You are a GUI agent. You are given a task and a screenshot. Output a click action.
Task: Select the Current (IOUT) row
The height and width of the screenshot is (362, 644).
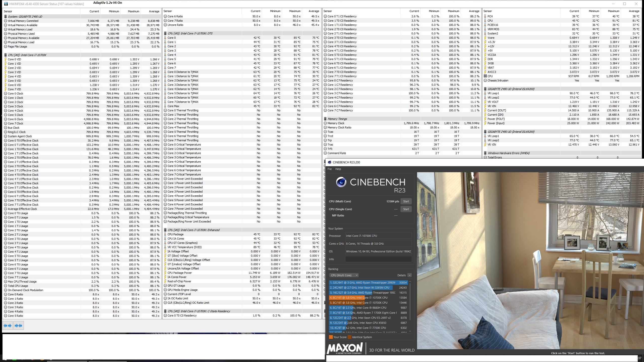pos(562,110)
